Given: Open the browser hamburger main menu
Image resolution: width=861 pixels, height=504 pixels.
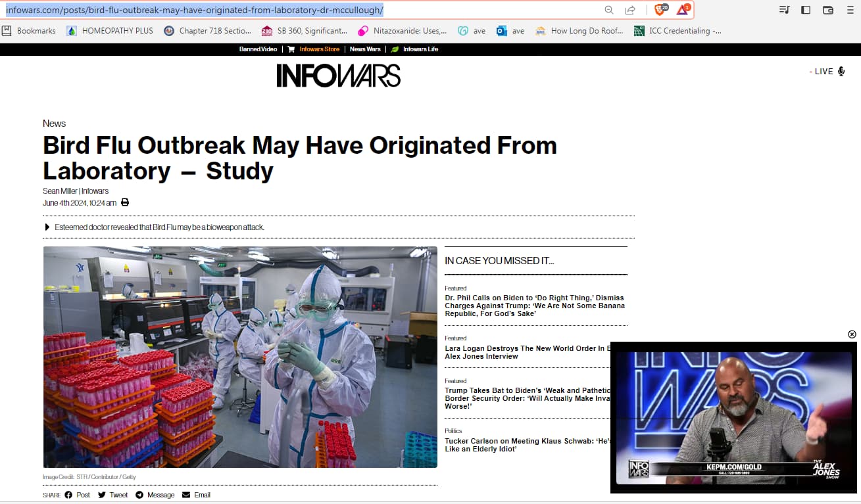Looking at the screenshot, I should [x=850, y=10].
